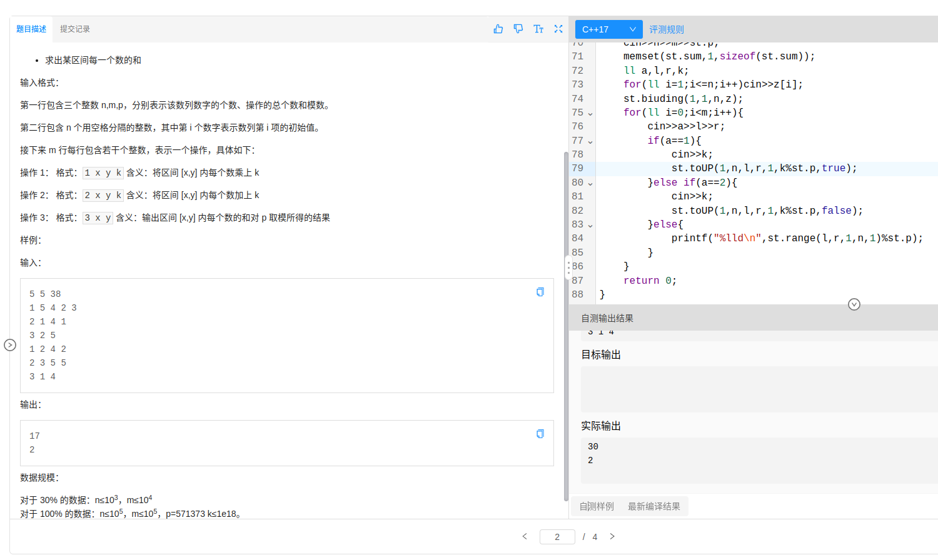Open the 最新编译结果 tab

[654, 506]
